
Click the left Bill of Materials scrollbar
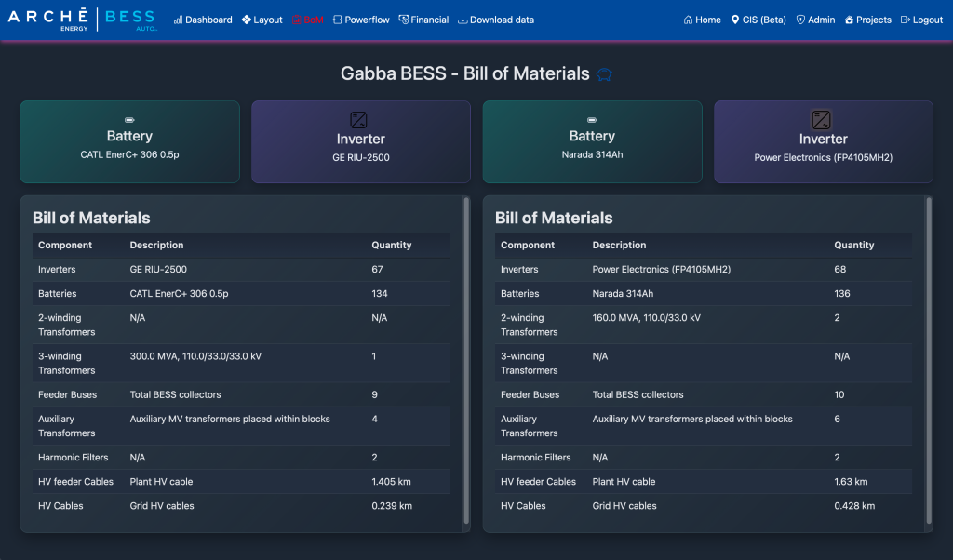[466, 363]
